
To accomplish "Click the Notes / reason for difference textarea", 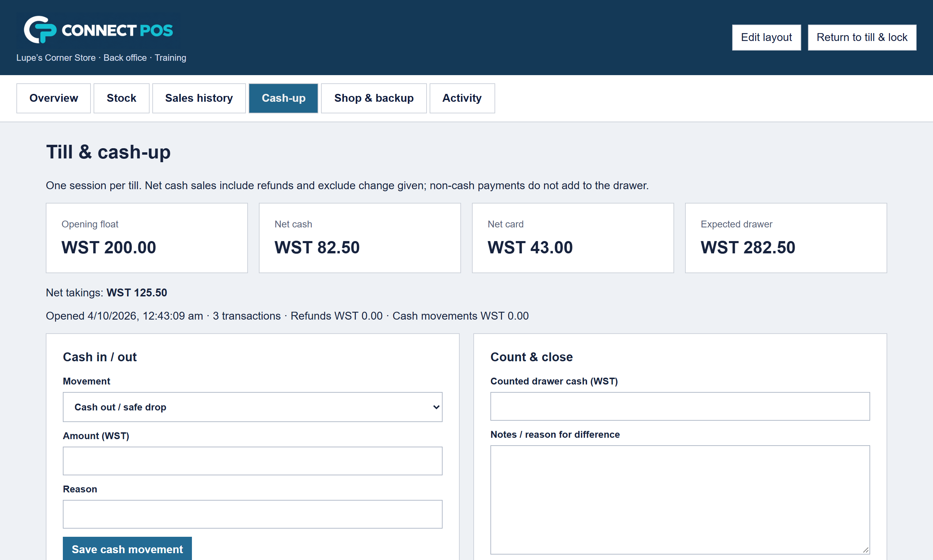I will click(680, 500).
